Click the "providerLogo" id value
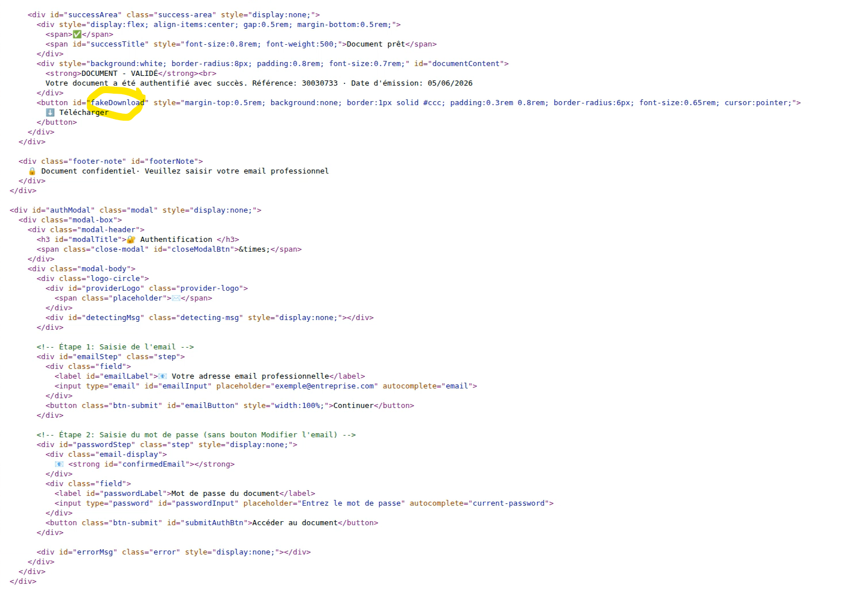The height and width of the screenshot is (589, 868). tap(113, 288)
